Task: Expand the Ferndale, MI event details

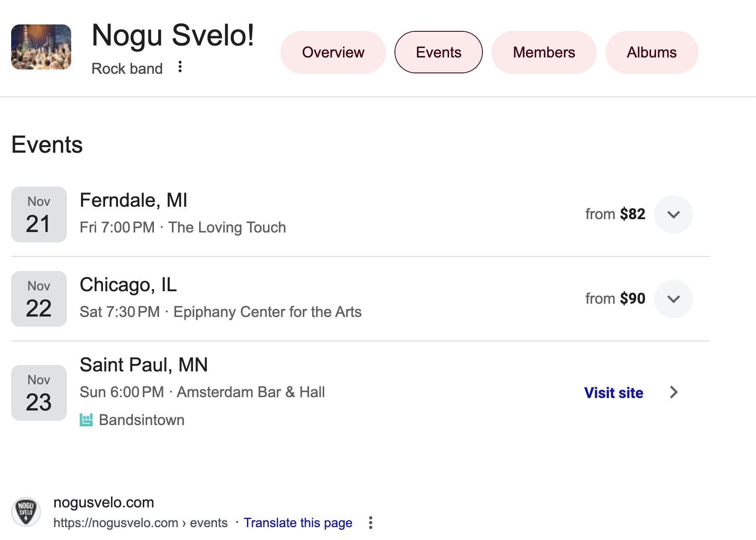Action: point(673,214)
